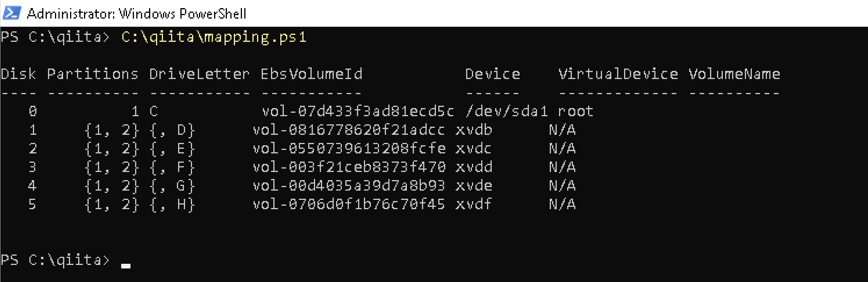Click the DriveLetter column header
The width and height of the screenshot is (868, 282).
click(199, 74)
